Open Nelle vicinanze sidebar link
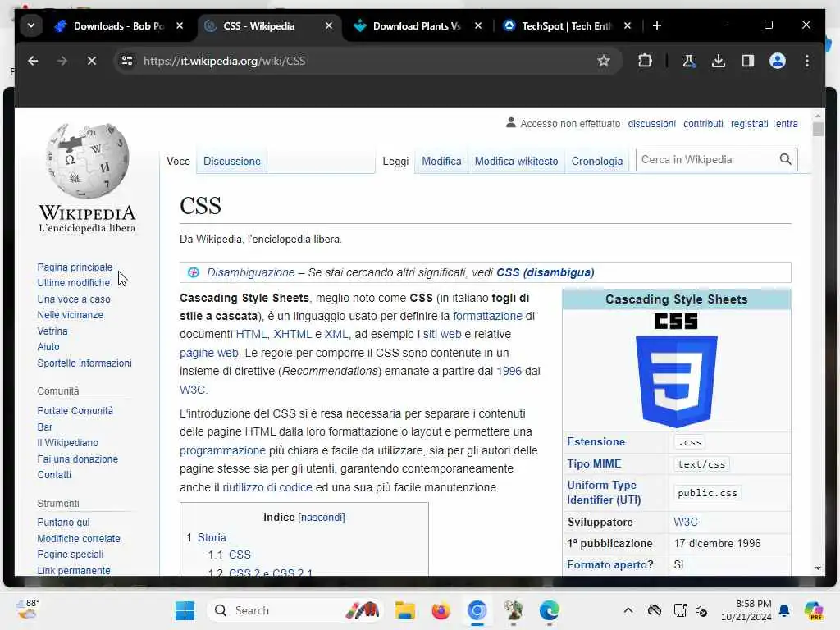This screenshot has height=630, width=840. (71, 315)
